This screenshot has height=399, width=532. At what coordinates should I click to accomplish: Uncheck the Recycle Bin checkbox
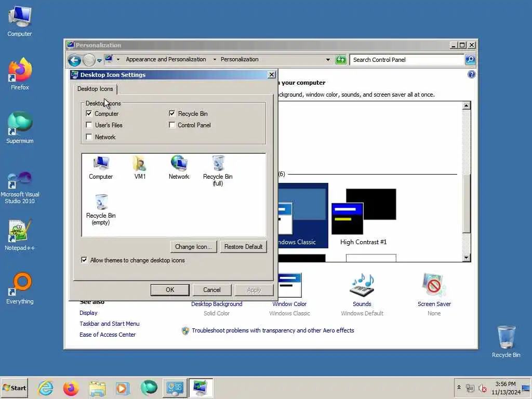[x=172, y=113]
